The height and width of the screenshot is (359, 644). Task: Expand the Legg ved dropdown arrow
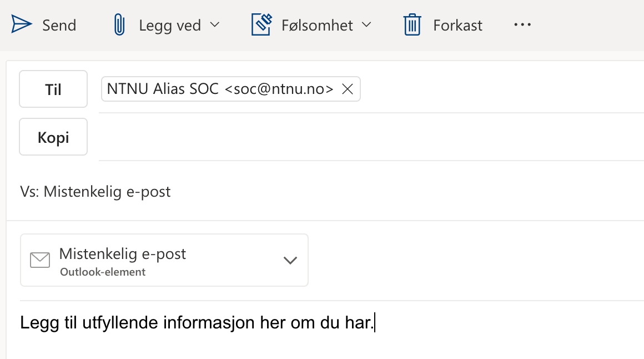pyautogui.click(x=215, y=24)
